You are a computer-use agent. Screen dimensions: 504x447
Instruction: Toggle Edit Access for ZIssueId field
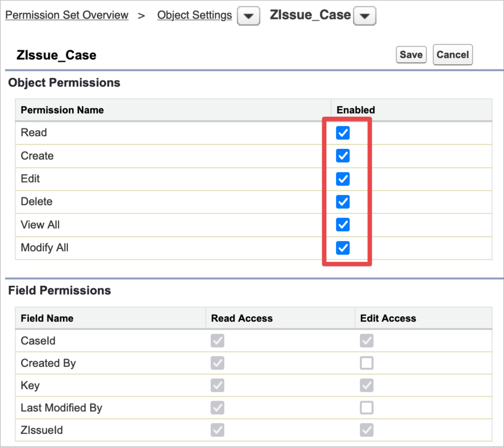click(x=366, y=430)
